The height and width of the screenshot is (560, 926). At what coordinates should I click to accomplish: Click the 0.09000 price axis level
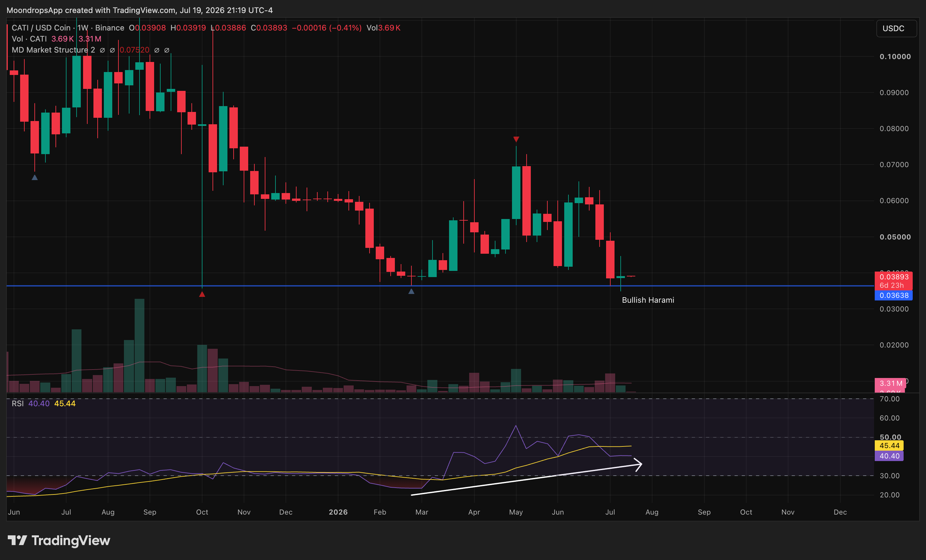coord(894,92)
